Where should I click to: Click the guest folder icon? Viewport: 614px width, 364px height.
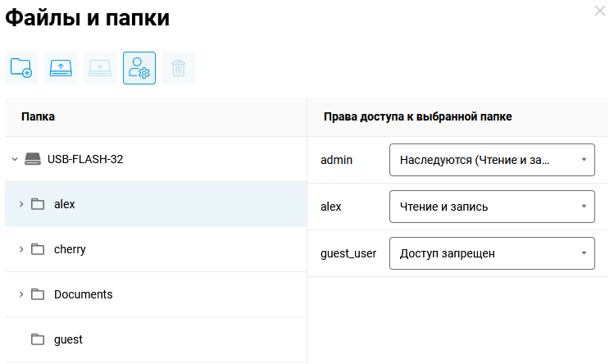(38, 339)
